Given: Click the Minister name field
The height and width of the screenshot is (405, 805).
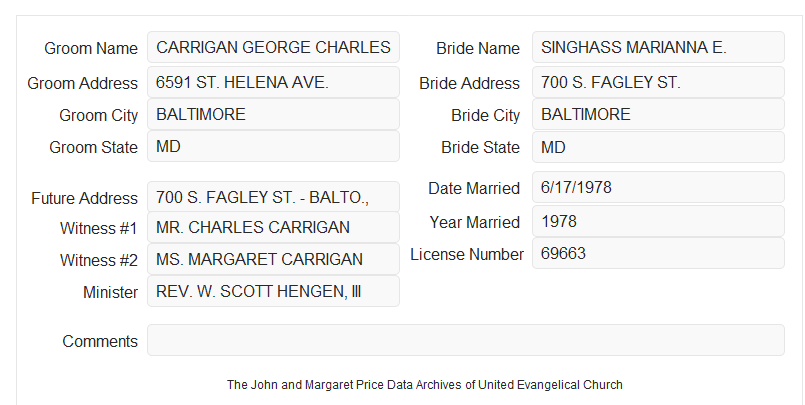Looking at the screenshot, I should pyautogui.click(x=273, y=291).
